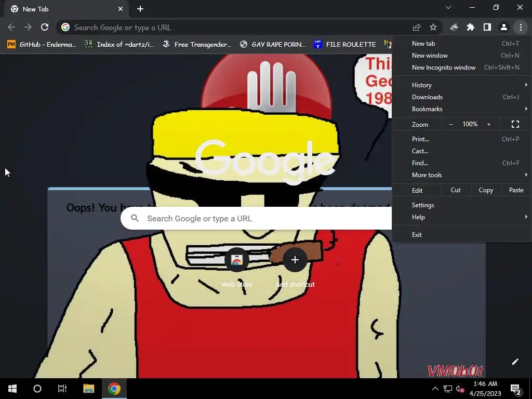Select New Incognito window menu item
This screenshot has width=532, height=399.
click(x=462, y=67)
